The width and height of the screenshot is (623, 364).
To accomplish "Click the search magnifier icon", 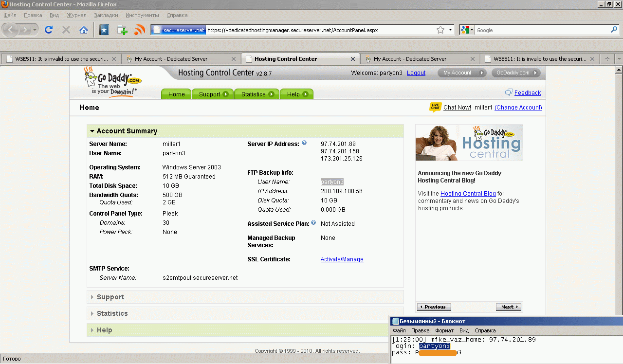I will [614, 30].
